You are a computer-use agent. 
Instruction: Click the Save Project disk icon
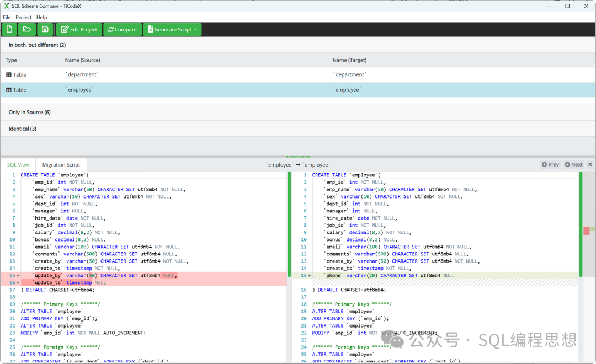(x=45, y=29)
